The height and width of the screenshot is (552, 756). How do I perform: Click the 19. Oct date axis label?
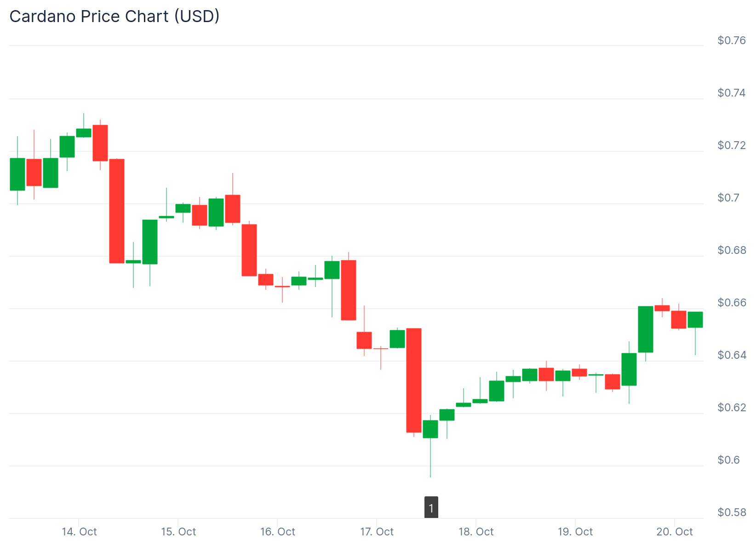(x=575, y=532)
